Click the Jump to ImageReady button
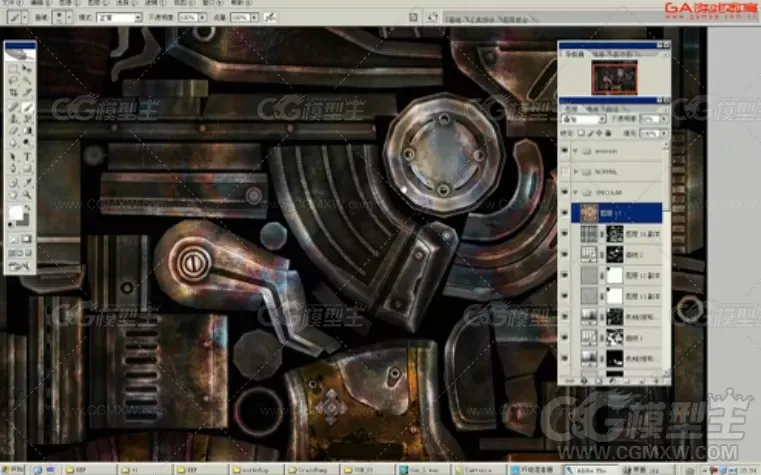The height and width of the screenshot is (475, 761). pos(20,266)
